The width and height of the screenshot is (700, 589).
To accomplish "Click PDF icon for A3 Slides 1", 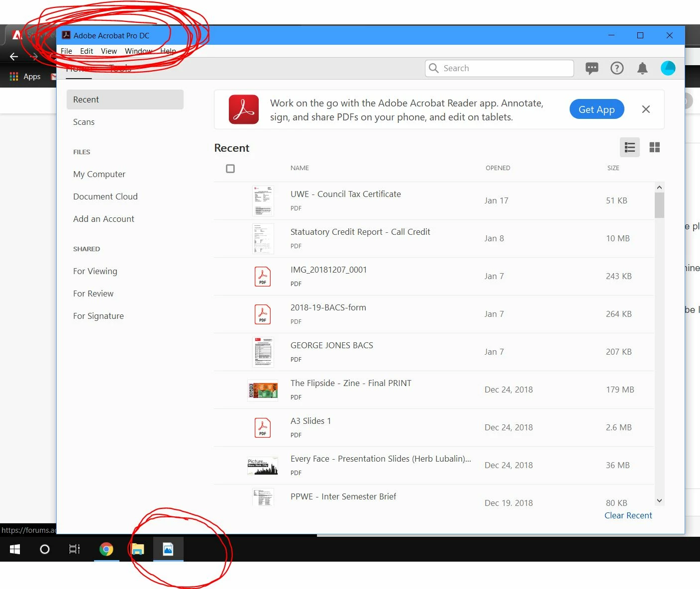I will point(263,428).
